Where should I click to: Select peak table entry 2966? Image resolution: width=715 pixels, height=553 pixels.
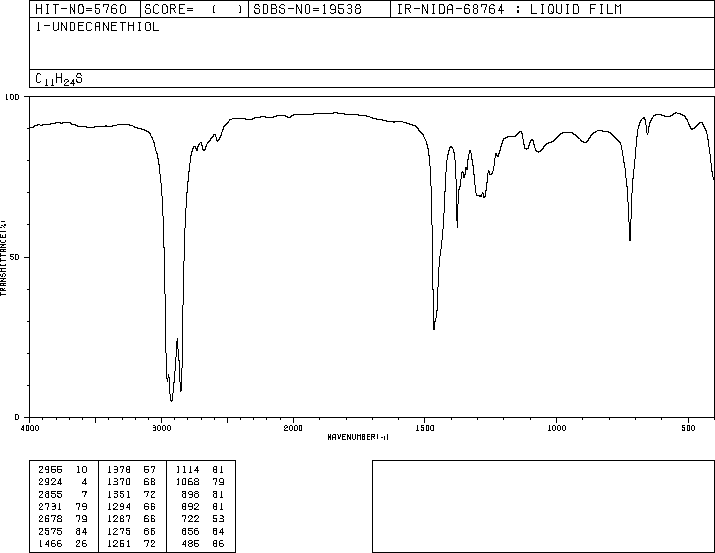click(50, 470)
